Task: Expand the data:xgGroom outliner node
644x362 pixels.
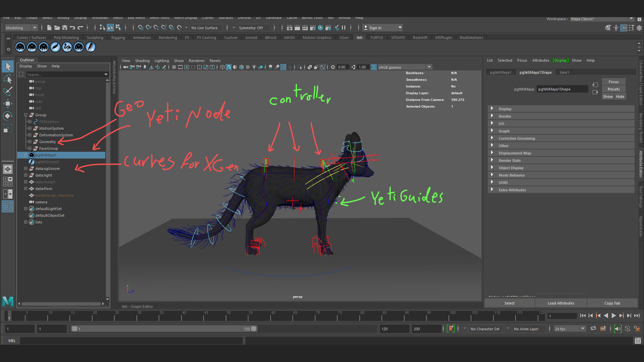Action: pyautogui.click(x=26, y=168)
